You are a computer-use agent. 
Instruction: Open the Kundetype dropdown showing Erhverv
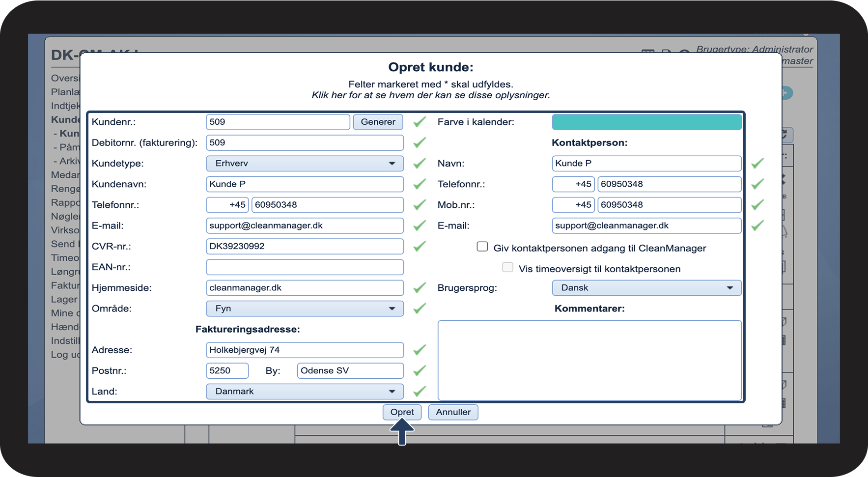click(305, 164)
